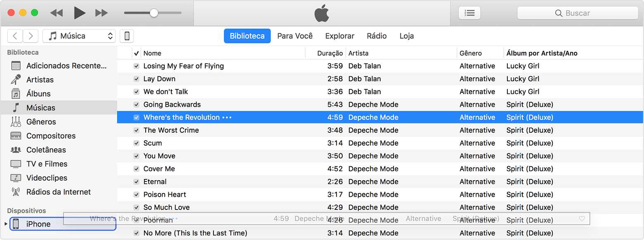This screenshot has height=240, width=644.
Task: Click the iPhone device icon button
Action: (127, 36)
